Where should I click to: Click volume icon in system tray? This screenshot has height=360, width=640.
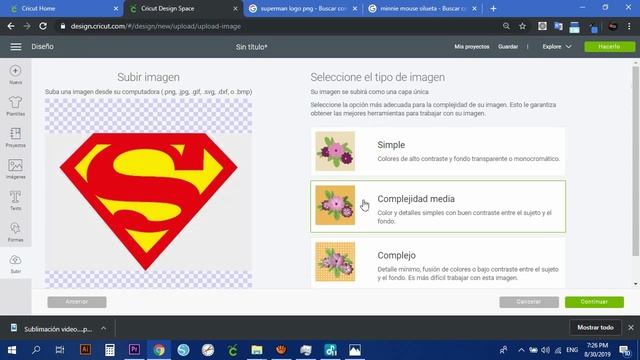pos(545,350)
